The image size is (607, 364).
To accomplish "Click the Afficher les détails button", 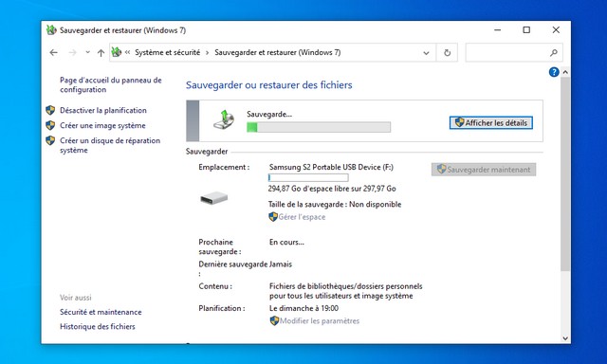I will click(491, 123).
